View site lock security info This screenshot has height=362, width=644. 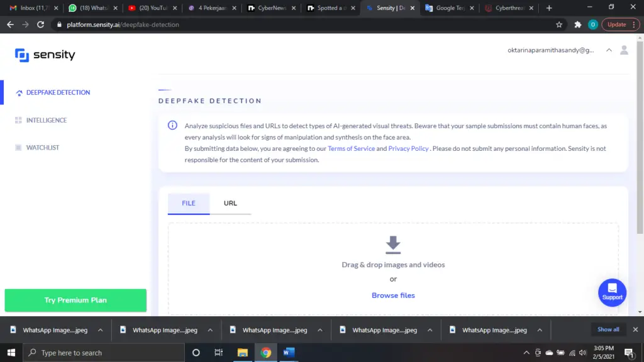[x=59, y=25]
